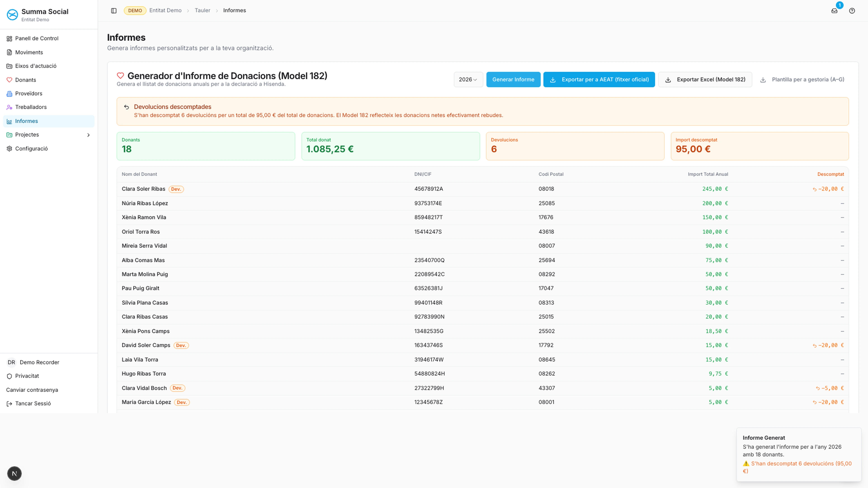Click Generar Informe button

click(x=513, y=80)
